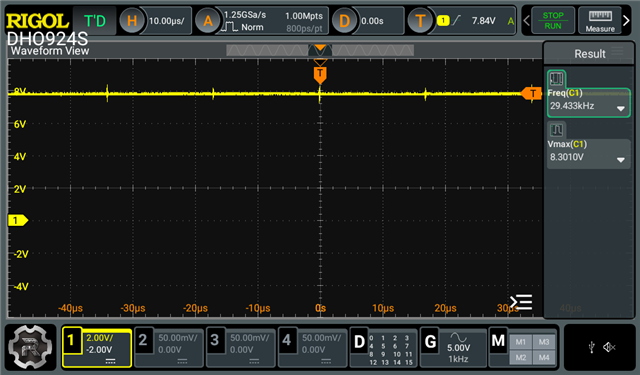
Task: Open the Acquisition A icon
Action: 208,20
